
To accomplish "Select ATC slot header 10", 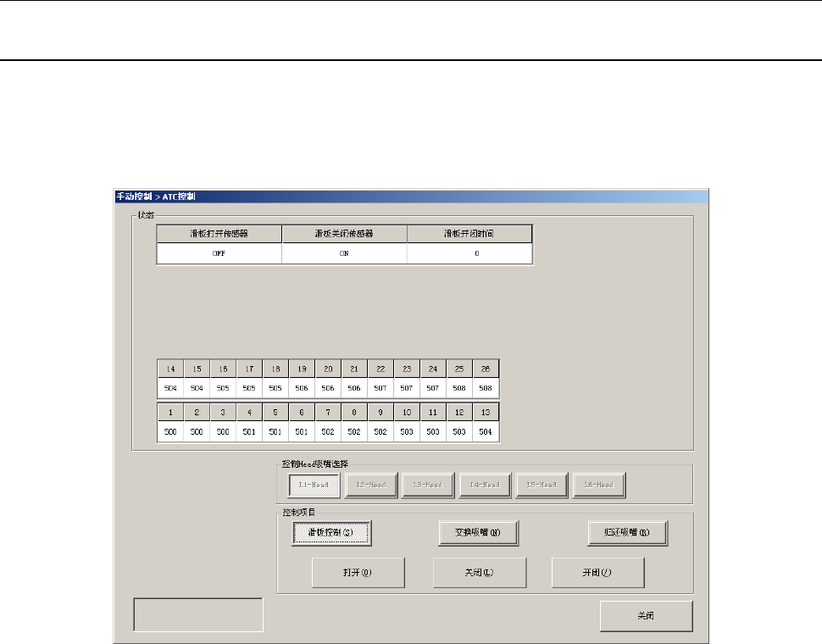I will [x=407, y=413].
